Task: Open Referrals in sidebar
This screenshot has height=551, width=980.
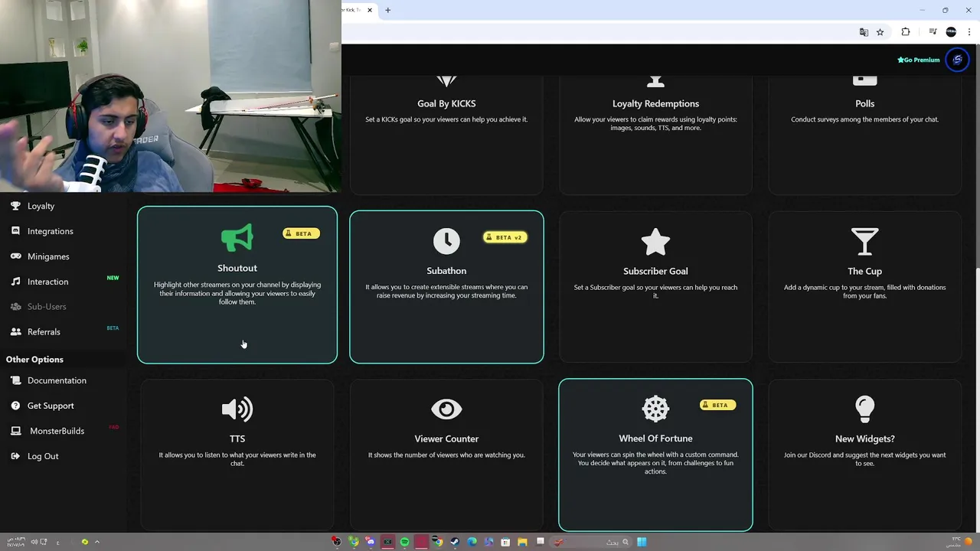Action: (44, 332)
